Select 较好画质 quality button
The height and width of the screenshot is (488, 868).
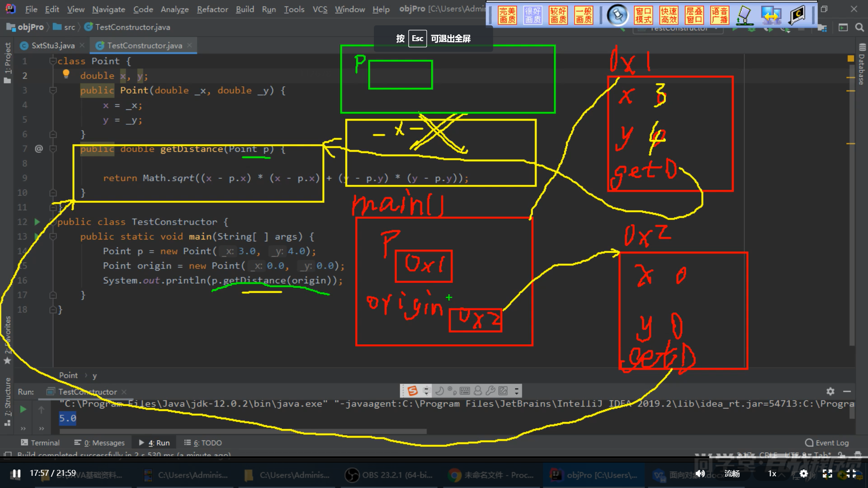[558, 15]
